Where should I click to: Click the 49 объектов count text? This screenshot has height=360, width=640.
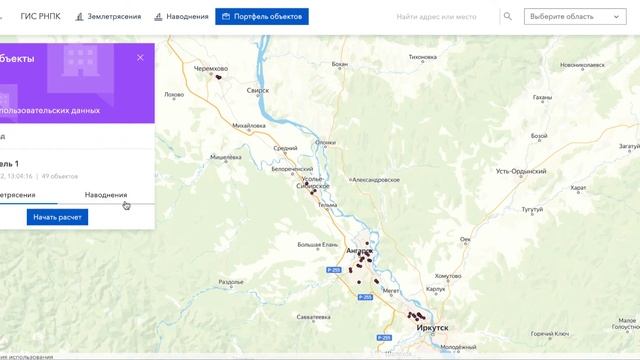[x=60, y=176]
